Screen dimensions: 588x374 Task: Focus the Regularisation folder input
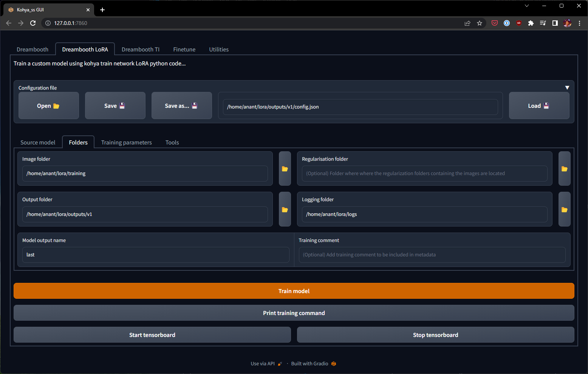[424, 174]
